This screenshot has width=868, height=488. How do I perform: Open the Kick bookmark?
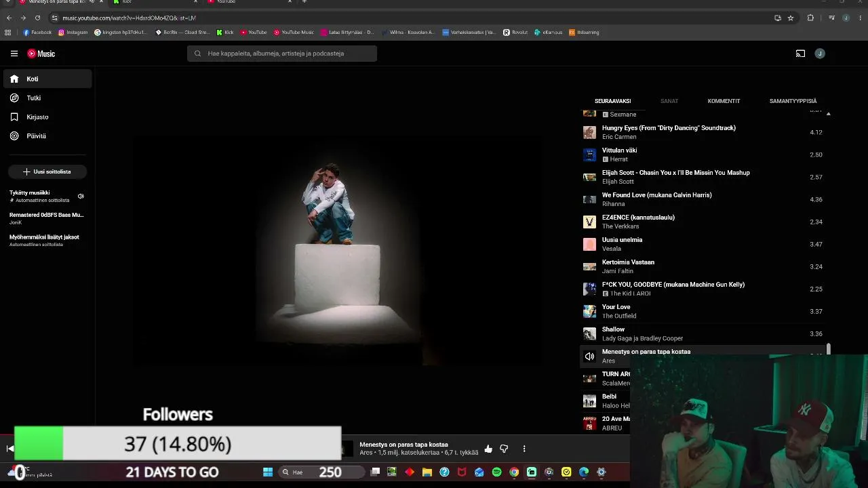click(x=225, y=33)
